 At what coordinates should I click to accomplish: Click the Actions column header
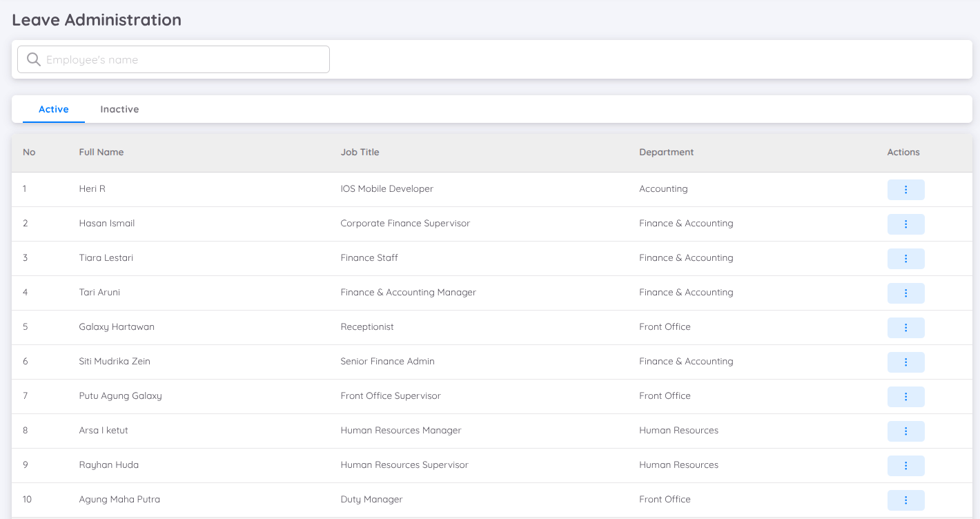click(x=903, y=152)
